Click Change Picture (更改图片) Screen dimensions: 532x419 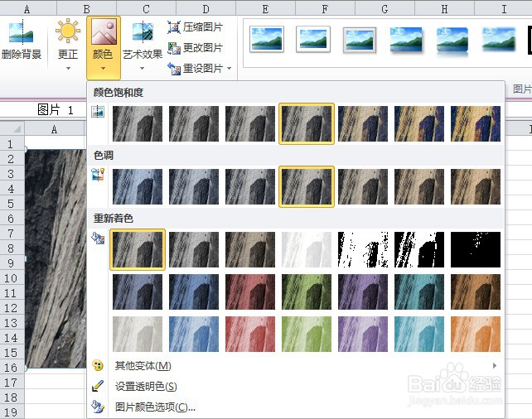coord(195,48)
